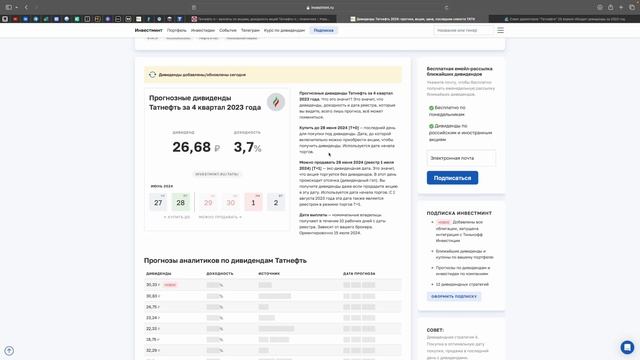Open the sidebar dropdown arrow next to sidebar button
640x360 pixels.
[16, 7]
